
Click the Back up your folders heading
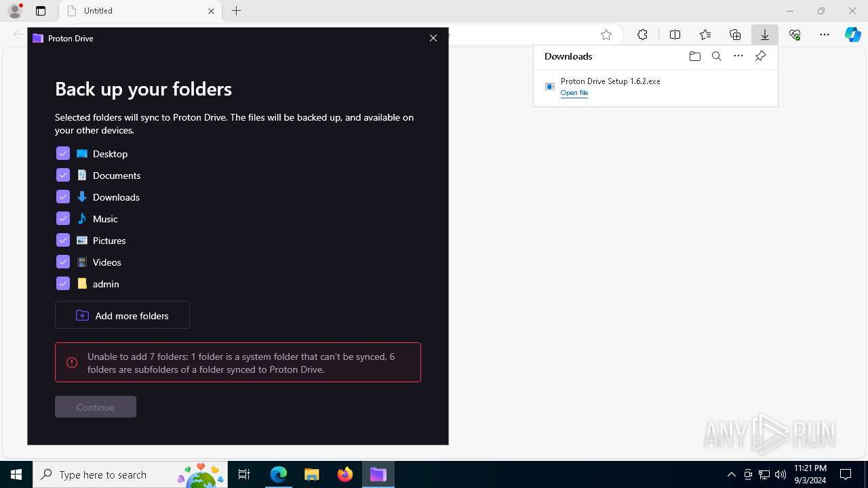[143, 89]
